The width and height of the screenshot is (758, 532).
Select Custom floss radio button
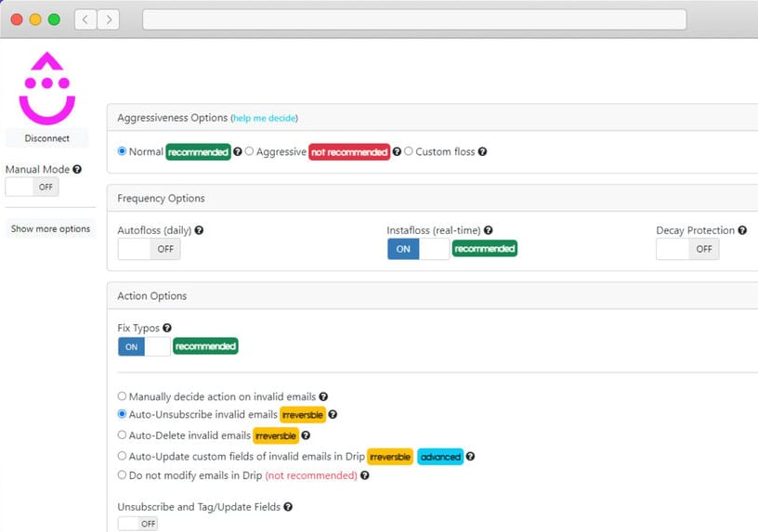409,151
